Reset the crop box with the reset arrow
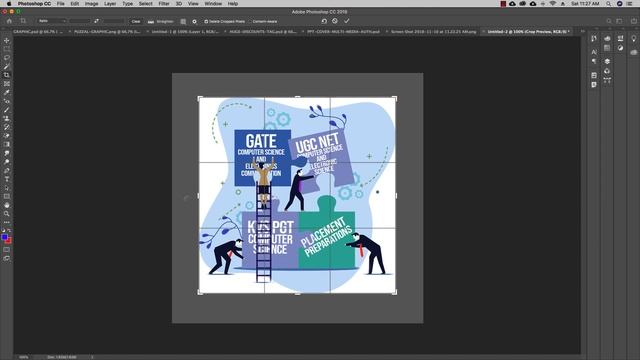This screenshot has height=360, width=640. coord(324,21)
